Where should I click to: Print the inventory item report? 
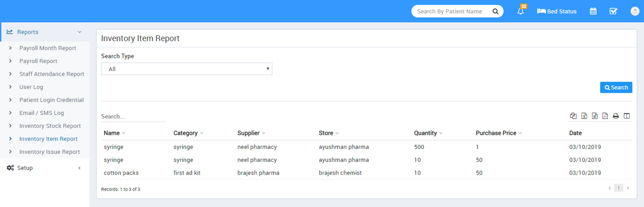click(616, 116)
